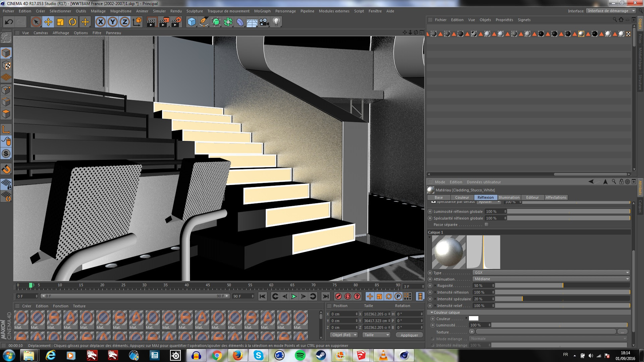Toggle Y axis lock
This screenshot has width=644, height=362.
pos(113,22)
